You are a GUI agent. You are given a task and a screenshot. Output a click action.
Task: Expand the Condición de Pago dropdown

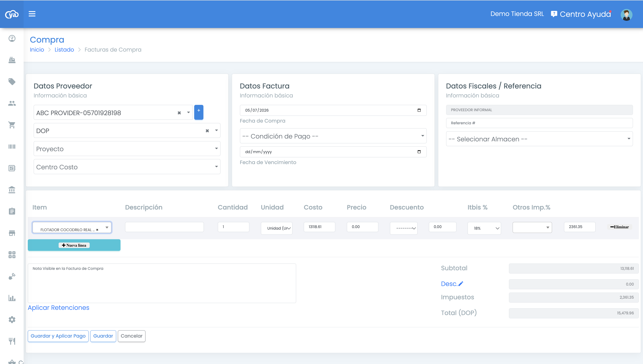(x=333, y=136)
